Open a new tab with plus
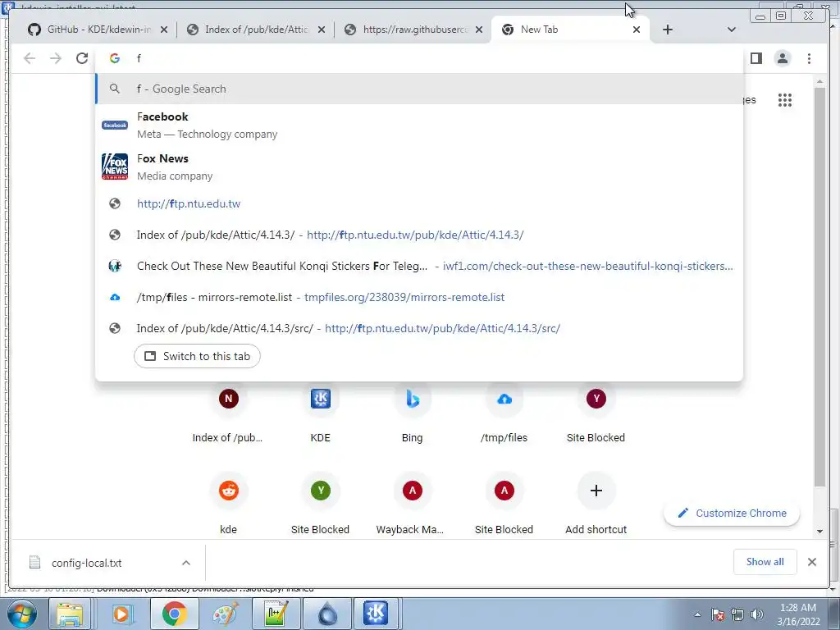 668,30
